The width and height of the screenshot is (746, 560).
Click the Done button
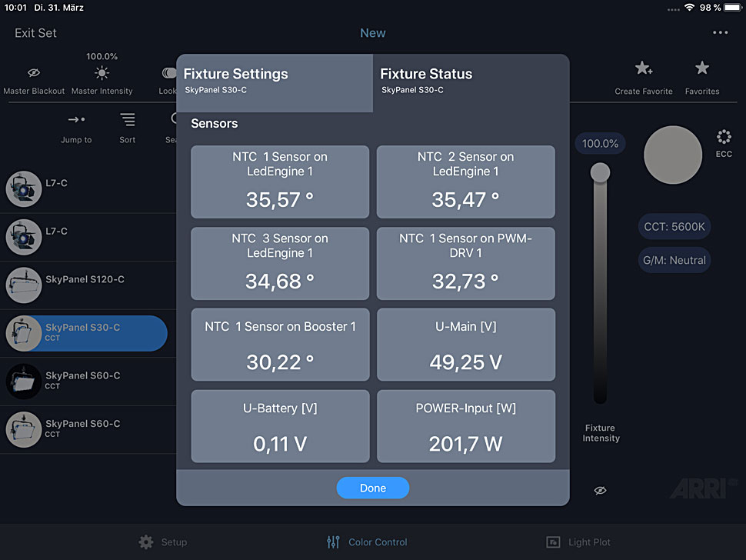pyautogui.click(x=372, y=488)
